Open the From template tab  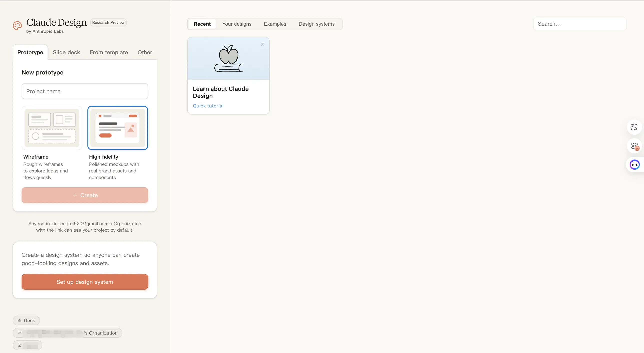click(x=109, y=52)
